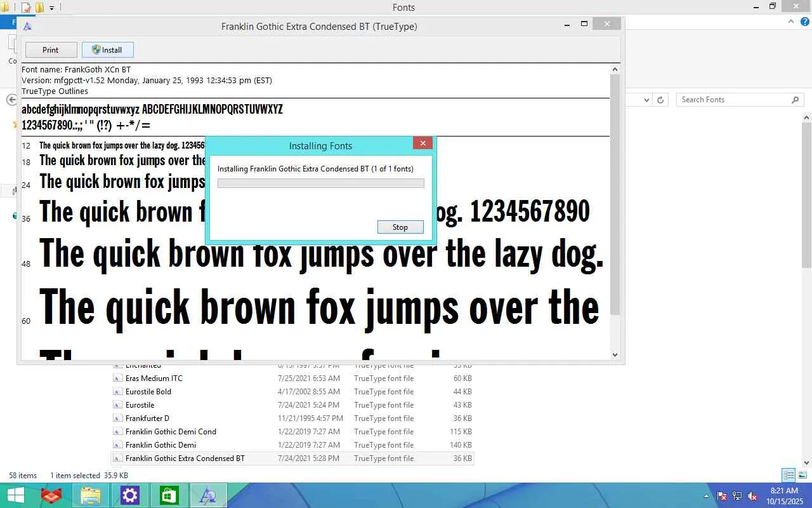
Task: Switch to Details view in the status bar
Action: (789, 475)
